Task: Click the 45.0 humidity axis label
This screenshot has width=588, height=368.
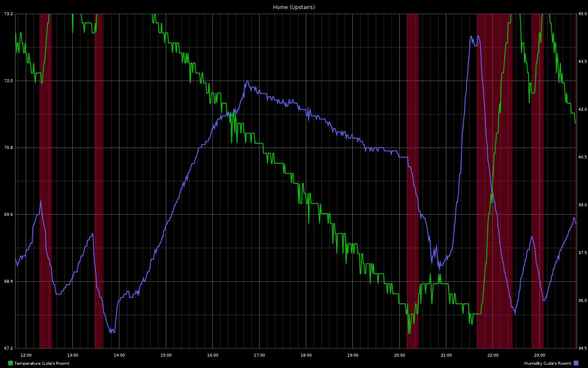Action: pyautogui.click(x=582, y=14)
